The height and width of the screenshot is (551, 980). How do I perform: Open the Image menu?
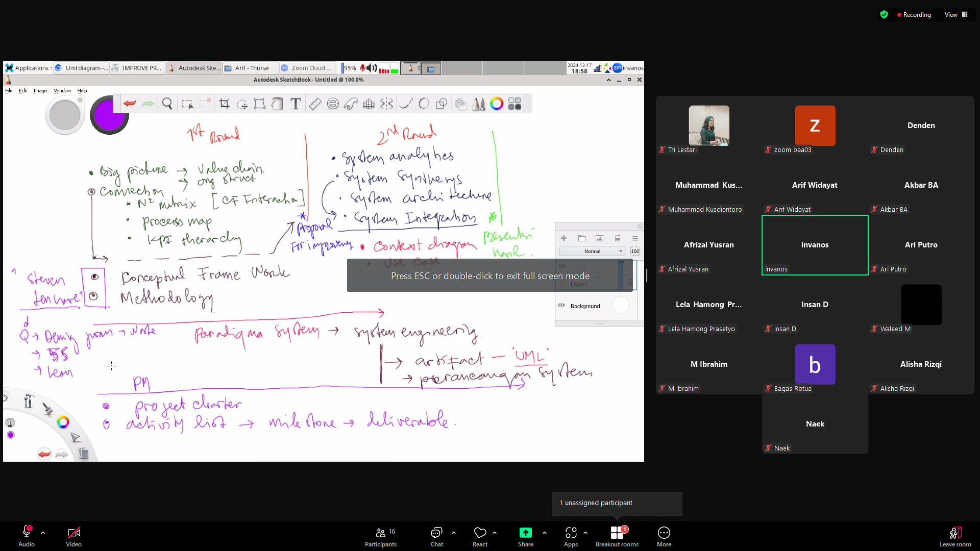40,91
